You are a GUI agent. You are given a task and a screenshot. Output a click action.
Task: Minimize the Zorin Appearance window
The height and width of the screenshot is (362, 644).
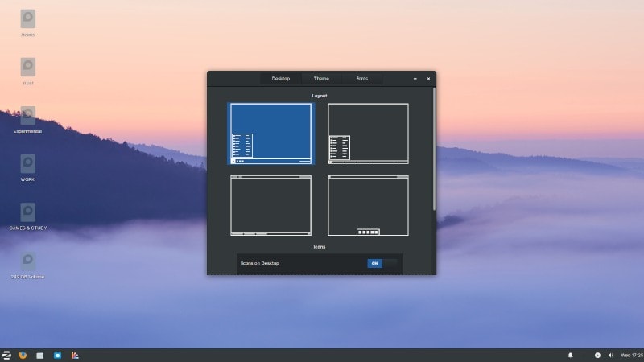[415, 79]
